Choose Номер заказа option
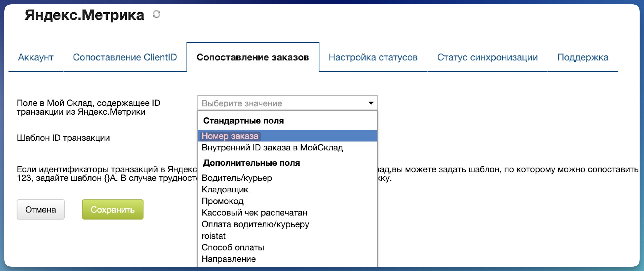644x271 pixels. (288, 136)
